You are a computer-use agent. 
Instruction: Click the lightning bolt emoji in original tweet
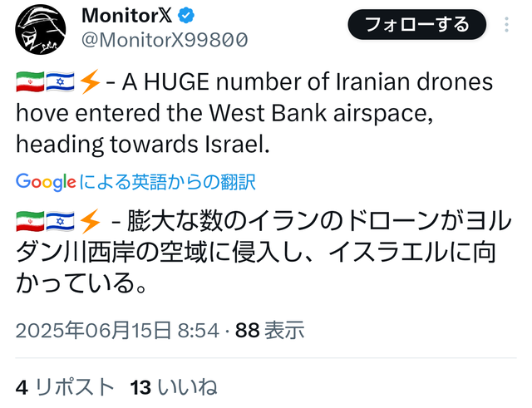coord(90,81)
